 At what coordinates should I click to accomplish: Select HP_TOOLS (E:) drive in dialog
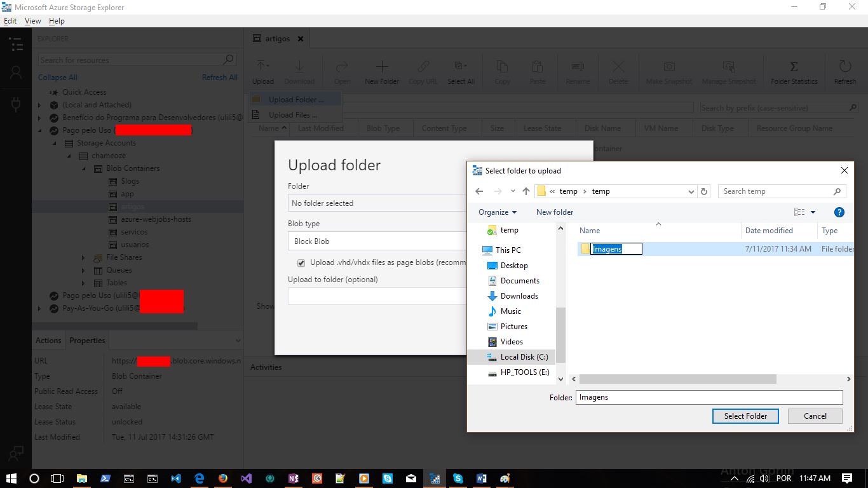click(x=525, y=372)
